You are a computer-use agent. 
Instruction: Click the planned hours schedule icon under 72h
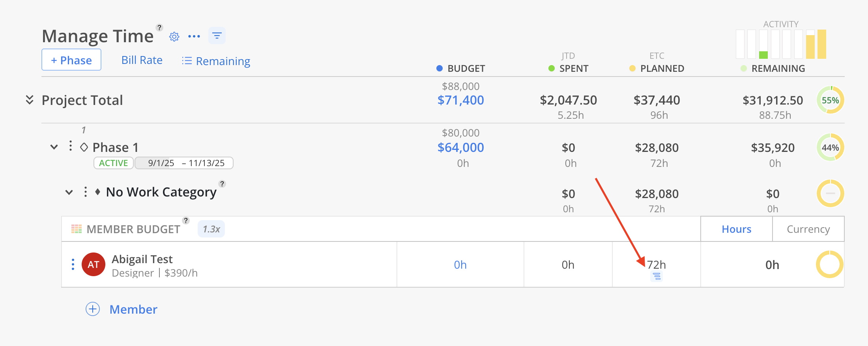click(657, 277)
